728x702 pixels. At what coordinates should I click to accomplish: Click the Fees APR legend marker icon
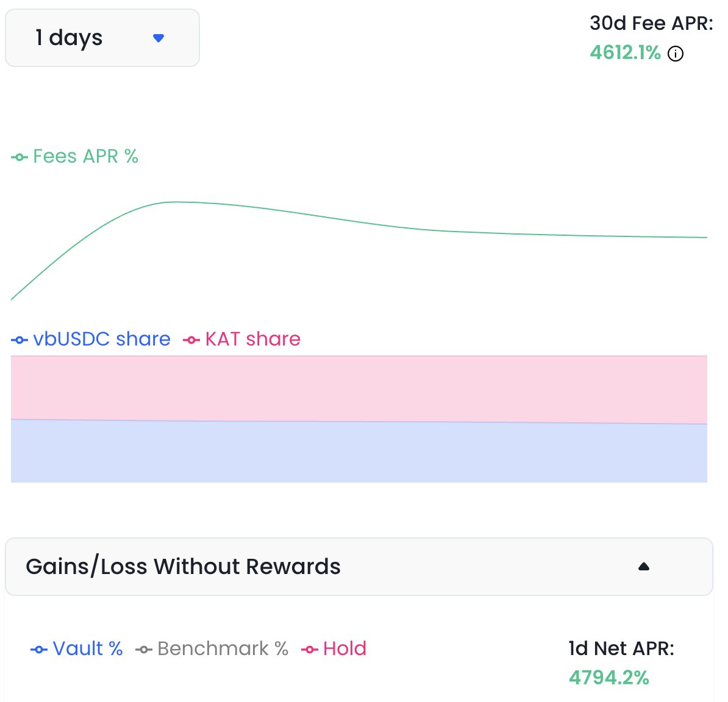(x=20, y=157)
